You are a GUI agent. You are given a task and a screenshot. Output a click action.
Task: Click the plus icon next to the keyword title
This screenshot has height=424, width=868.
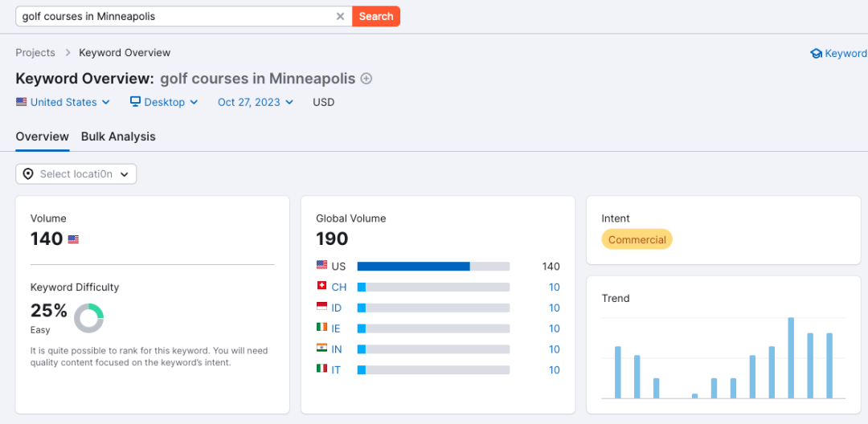click(366, 79)
